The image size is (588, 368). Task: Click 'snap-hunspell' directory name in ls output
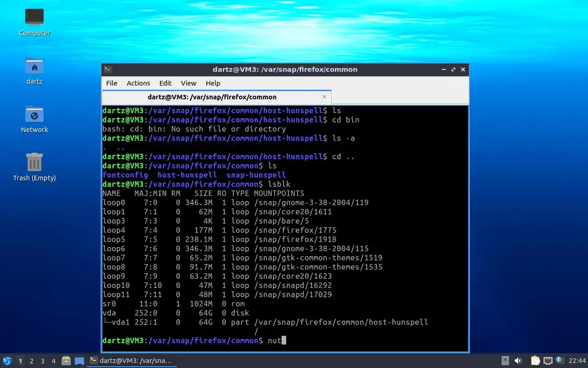(x=256, y=175)
